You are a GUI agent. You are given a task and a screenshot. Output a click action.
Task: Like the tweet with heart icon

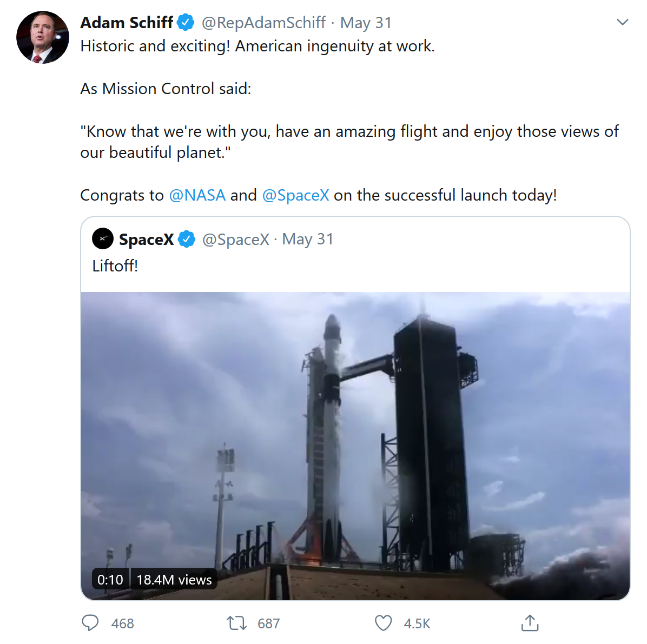pos(384,623)
